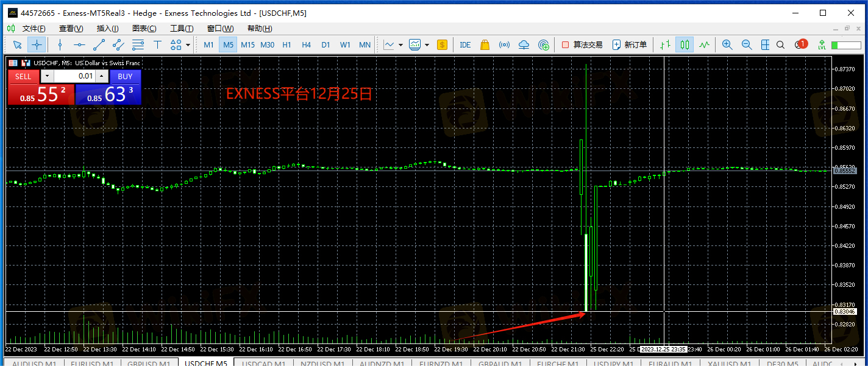Select the text label tool
Image resolution: width=868 pixels, height=366 pixels.
(x=157, y=44)
